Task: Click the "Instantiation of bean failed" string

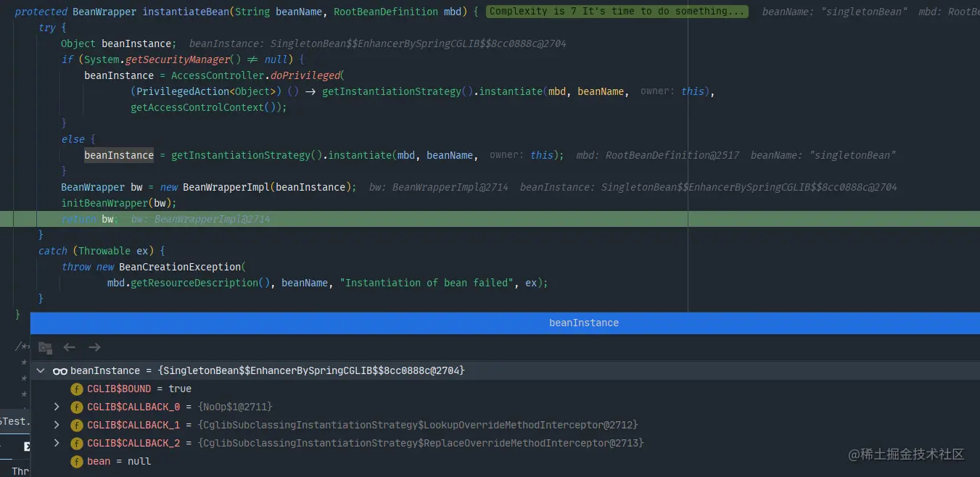Action: [x=427, y=283]
